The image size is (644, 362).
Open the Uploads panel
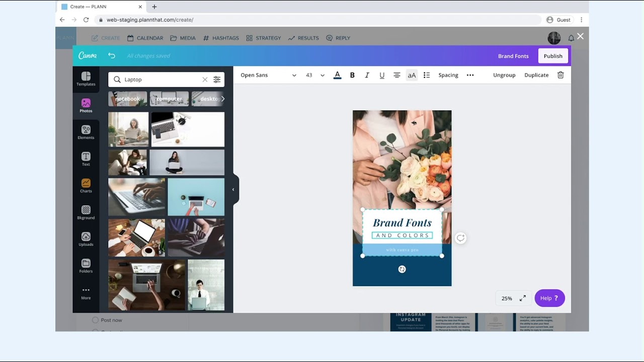click(86, 239)
